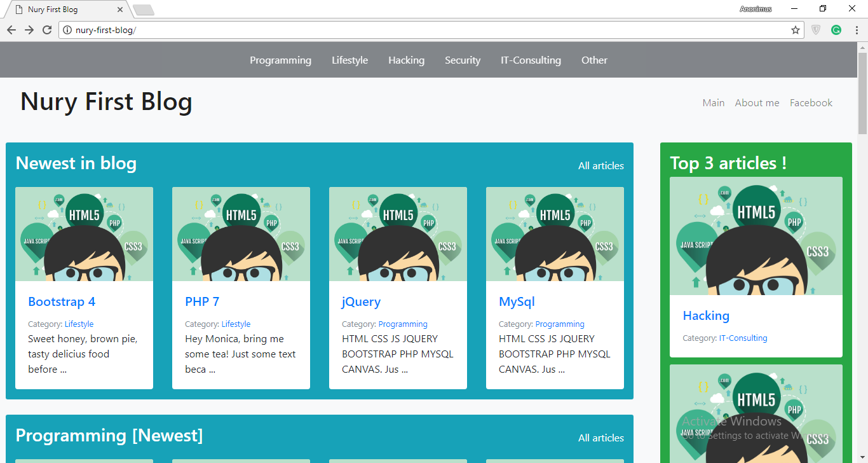Open the Chrome three-dot menu
The width and height of the screenshot is (868, 463).
pos(856,30)
